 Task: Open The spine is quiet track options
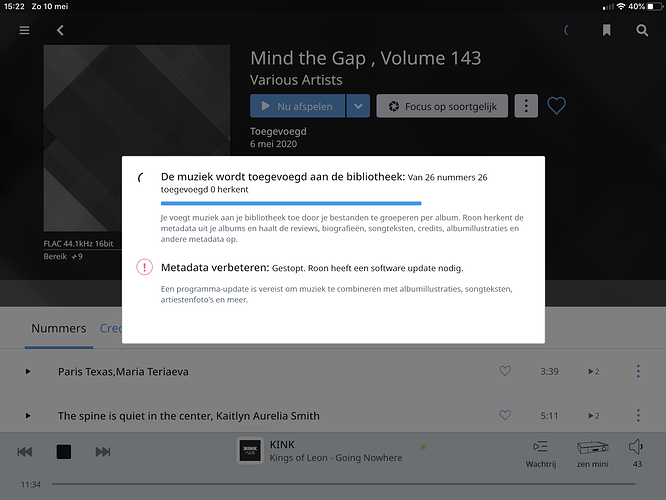[x=638, y=415]
